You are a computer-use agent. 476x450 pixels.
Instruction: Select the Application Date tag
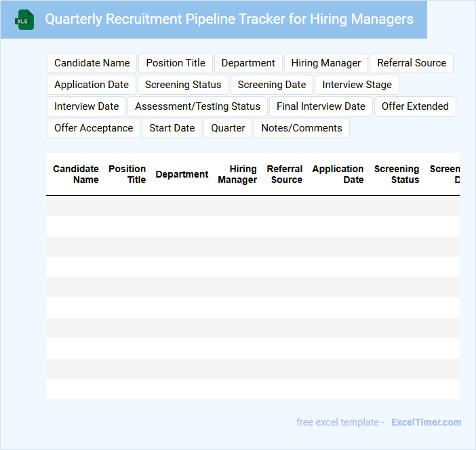pos(92,85)
